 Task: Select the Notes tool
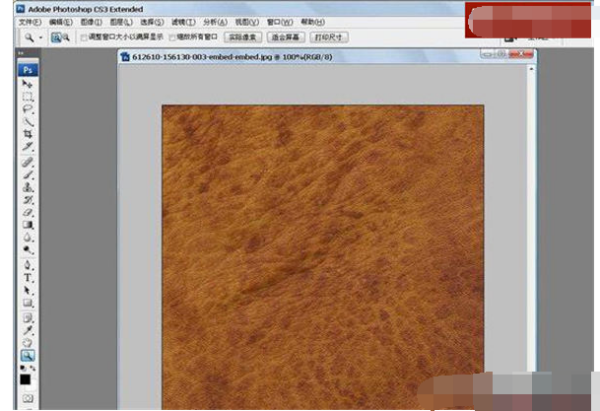pos(28,318)
